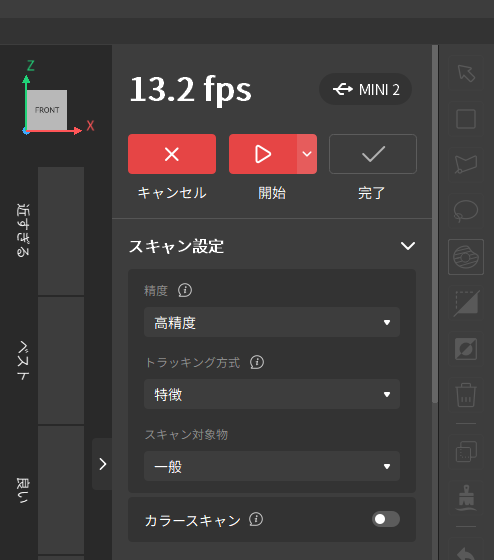Click the invert selection icon
Image resolution: width=494 pixels, height=560 pixels.
point(466,349)
